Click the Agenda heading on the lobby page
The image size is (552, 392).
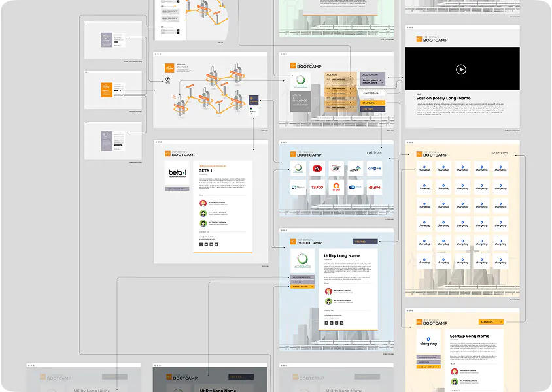(332, 75)
